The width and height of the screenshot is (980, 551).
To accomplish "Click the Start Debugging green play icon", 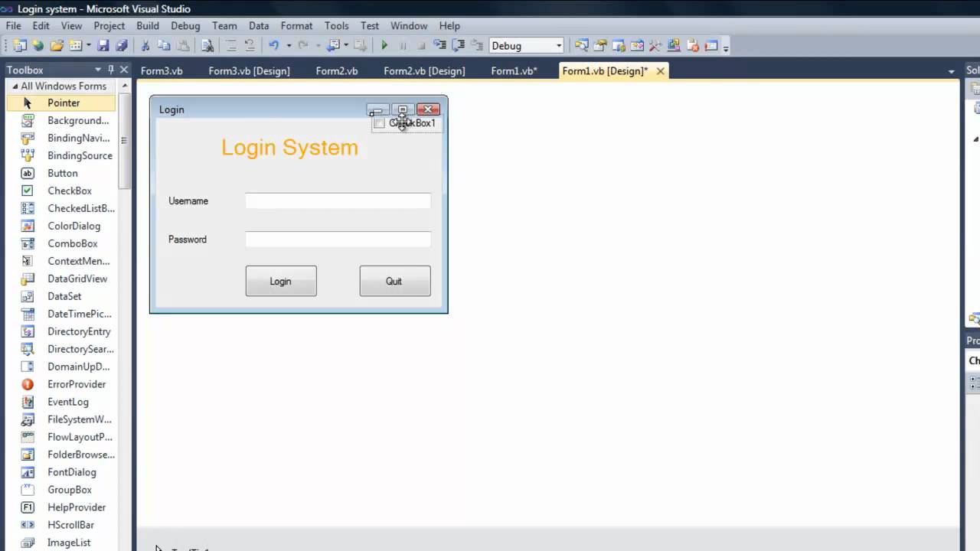I will [384, 46].
